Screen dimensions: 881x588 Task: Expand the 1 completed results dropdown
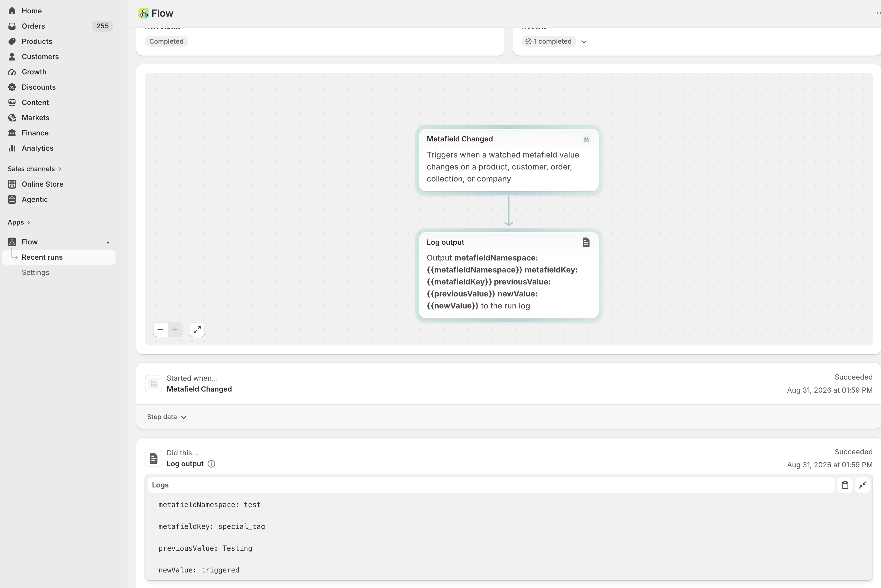584,42
